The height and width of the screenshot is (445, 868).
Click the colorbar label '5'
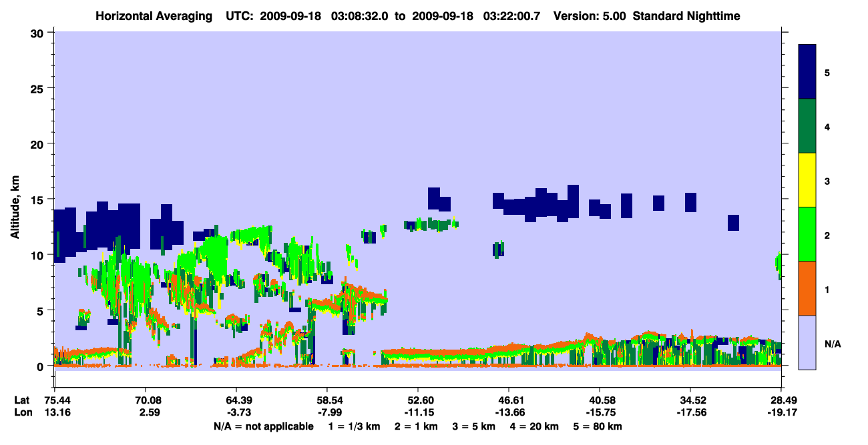coord(827,72)
